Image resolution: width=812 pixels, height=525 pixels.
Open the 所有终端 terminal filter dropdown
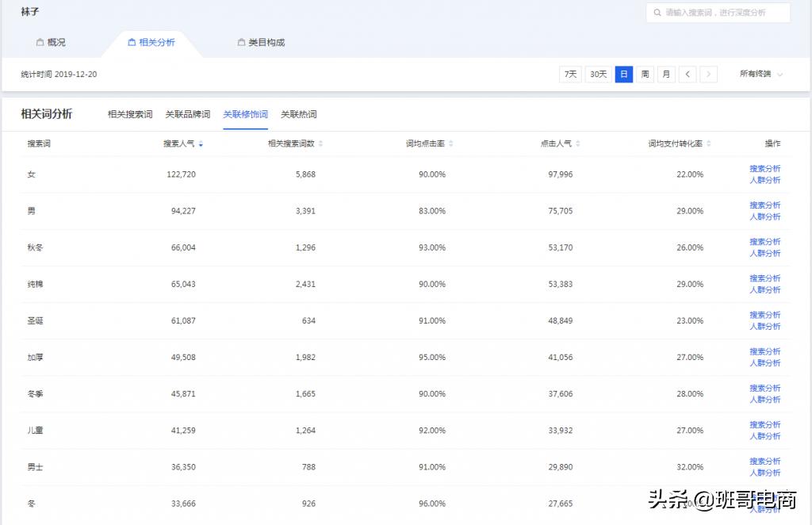757,73
